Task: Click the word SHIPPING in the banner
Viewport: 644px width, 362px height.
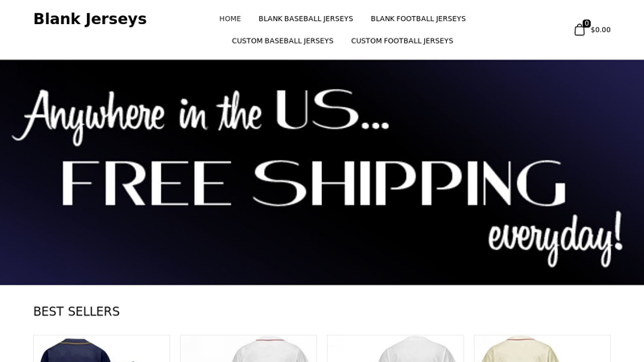Action: click(410, 183)
